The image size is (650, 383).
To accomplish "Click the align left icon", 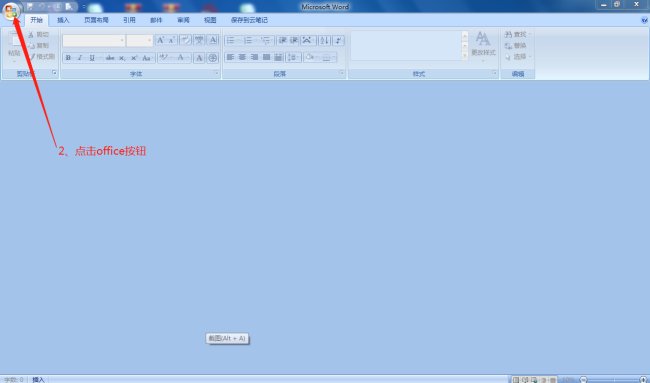I will coord(230,57).
